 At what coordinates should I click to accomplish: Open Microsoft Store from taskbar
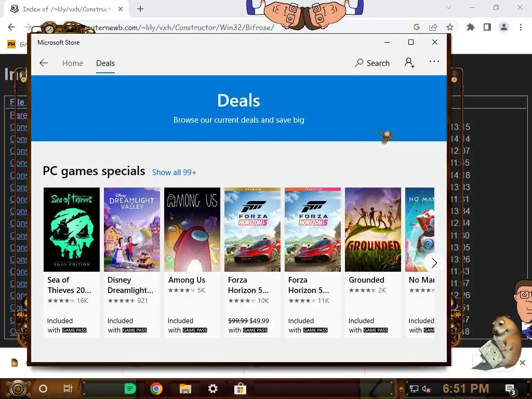click(240, 389)
